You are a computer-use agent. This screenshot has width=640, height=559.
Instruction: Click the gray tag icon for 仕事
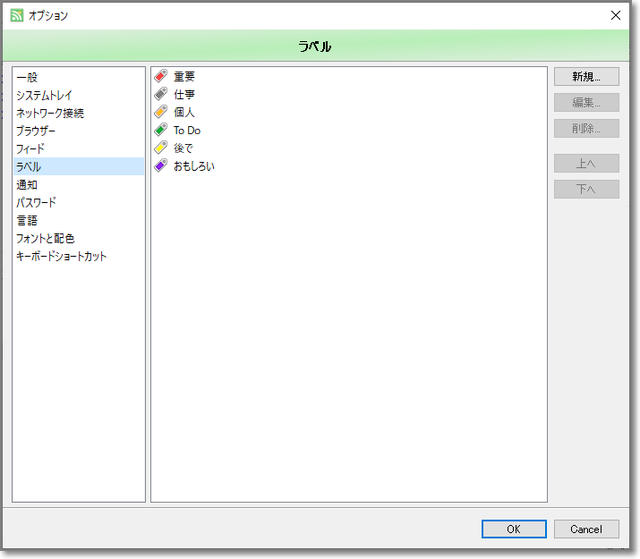[x=161, y=94]
